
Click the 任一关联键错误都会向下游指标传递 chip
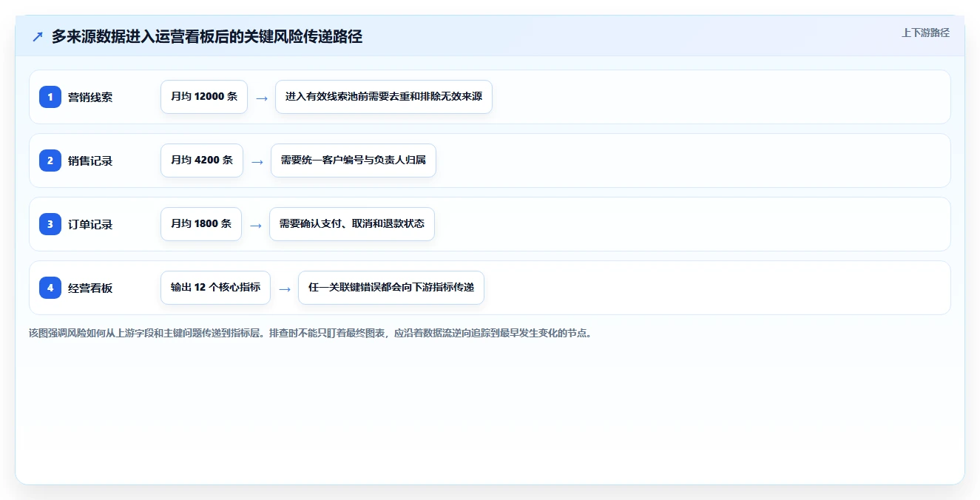[x=391, y=288]
